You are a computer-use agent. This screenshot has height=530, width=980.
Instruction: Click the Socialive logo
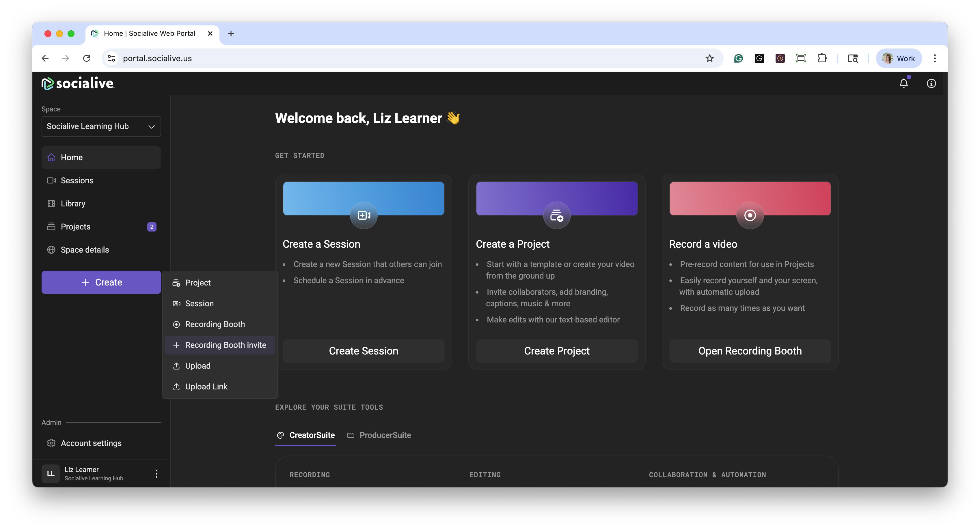click(x=78, y=83)
